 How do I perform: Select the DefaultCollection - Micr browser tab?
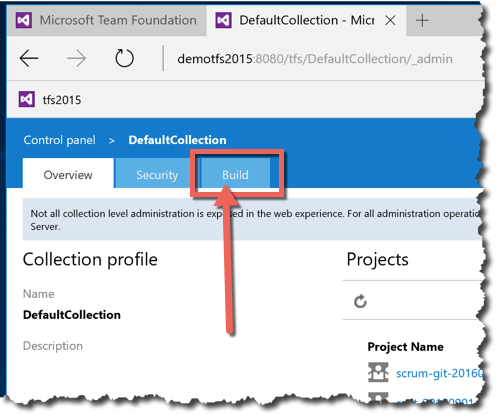[x=306, y=20]
